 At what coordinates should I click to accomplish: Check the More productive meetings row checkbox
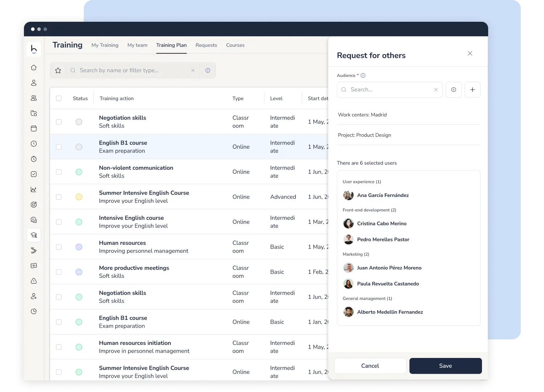point(59,272)
